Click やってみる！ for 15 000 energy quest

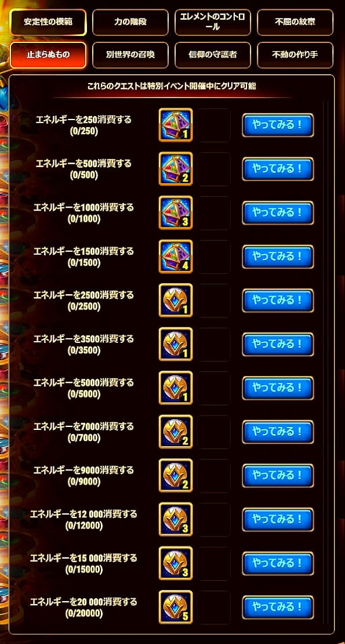click(x=278, y=563)
